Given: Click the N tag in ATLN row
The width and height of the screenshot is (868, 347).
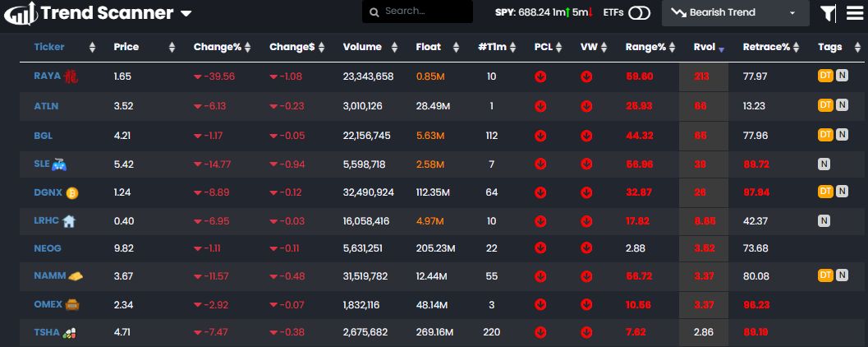Looking at the screenshot, I should pyautogui.click(x=842, y=104).
